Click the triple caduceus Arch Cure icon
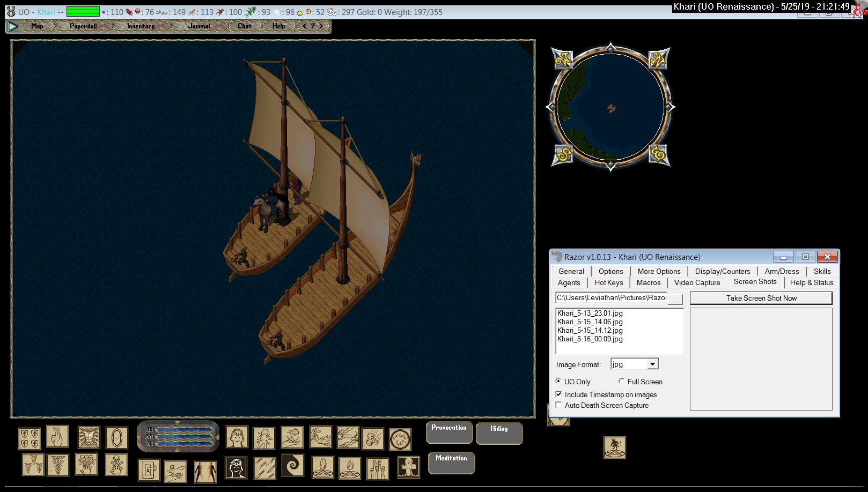 (33, 465)
